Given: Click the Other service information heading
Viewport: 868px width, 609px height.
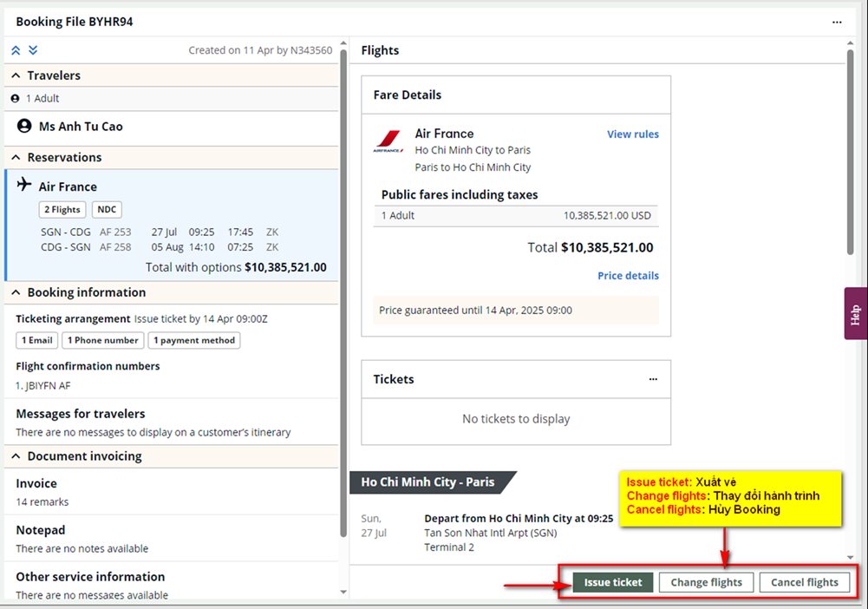Looking at the screenshot, I should click(x=90, y=577).
